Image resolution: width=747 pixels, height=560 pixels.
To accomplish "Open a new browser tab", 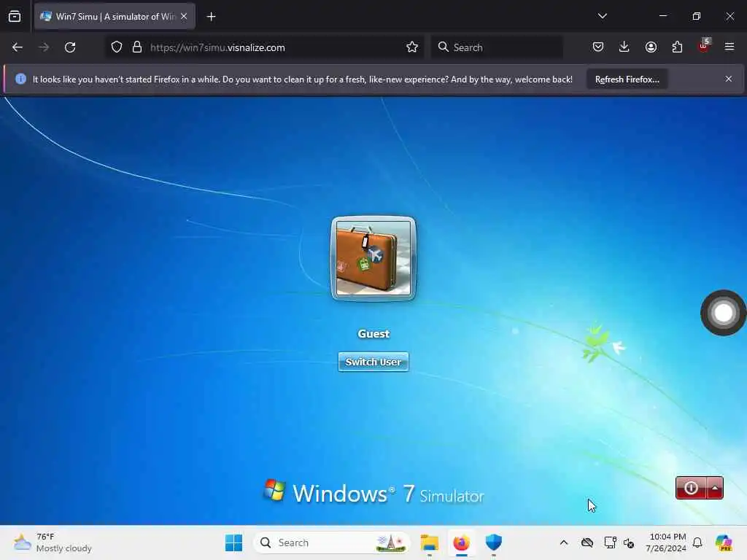I will [211, 17].
